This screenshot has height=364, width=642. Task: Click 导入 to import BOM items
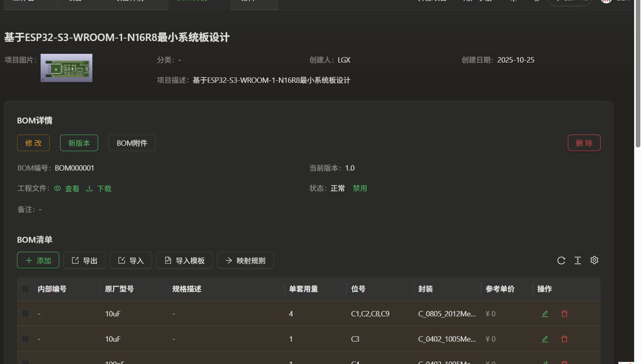coord(131,260)
